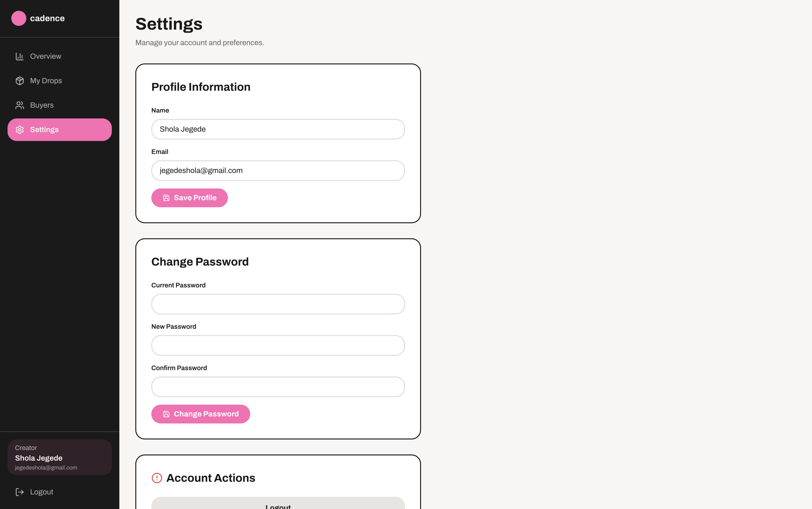812x509 pixels.
Task: Open the Overview menu item
Action: tap(60, 56)
